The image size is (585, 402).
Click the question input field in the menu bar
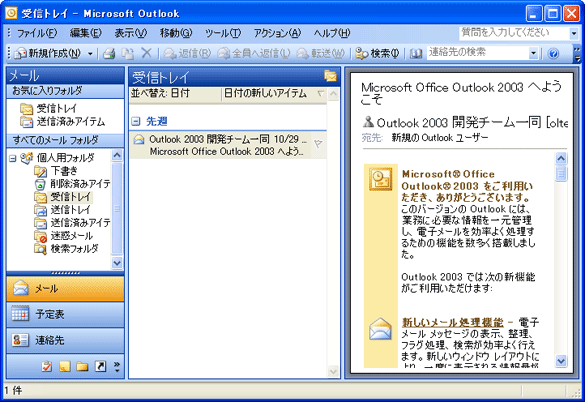tap(514, 33)
